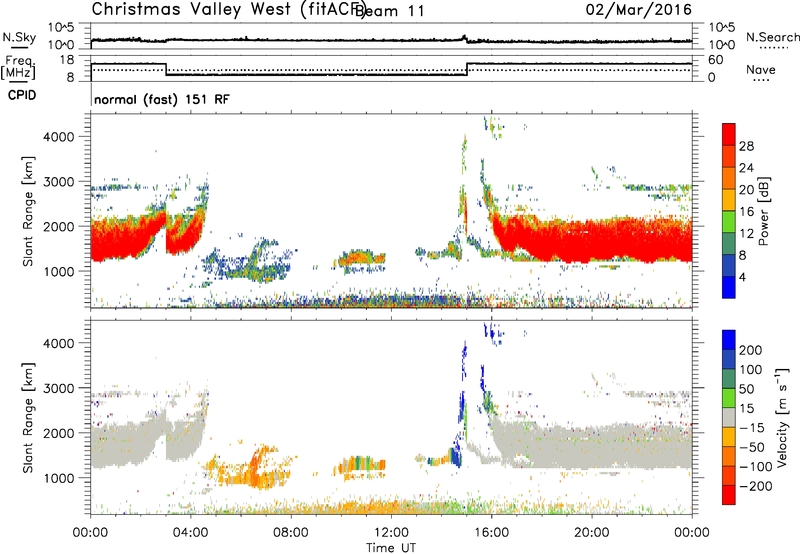Click the '04:00' time axis tick label
The image size is (800, 554).
(x=191, y=533)
